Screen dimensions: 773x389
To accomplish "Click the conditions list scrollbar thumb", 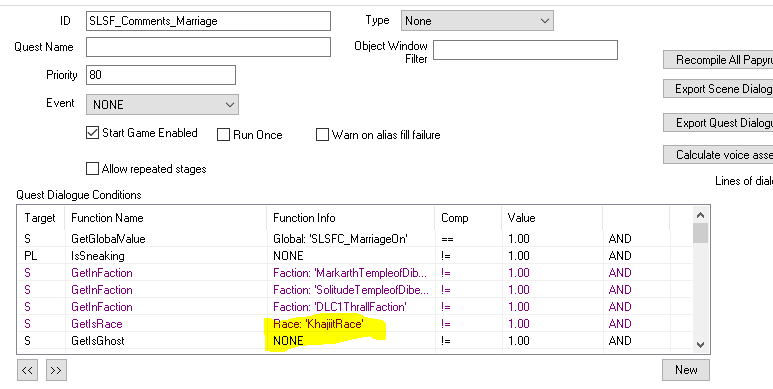I will 700,233.
